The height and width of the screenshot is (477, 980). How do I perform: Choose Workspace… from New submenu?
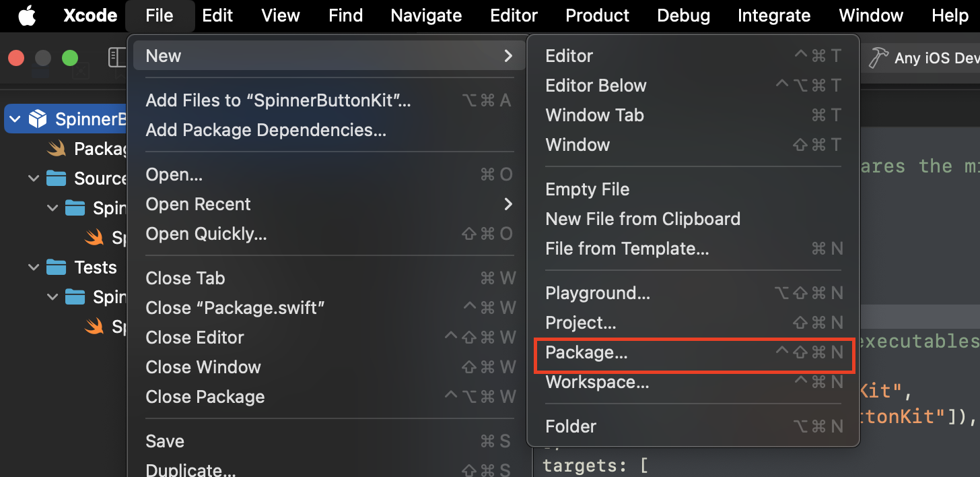pos(693,382)
